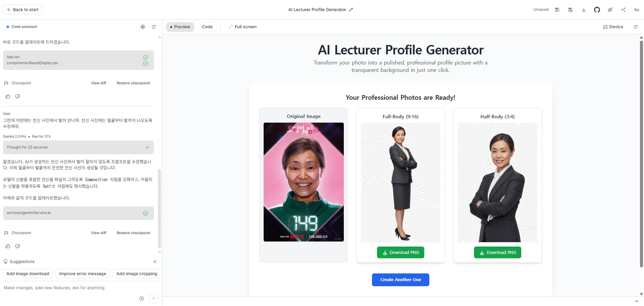Click the chat prompt input field
This screenshot has height=306, width=644.
[70, 288]
